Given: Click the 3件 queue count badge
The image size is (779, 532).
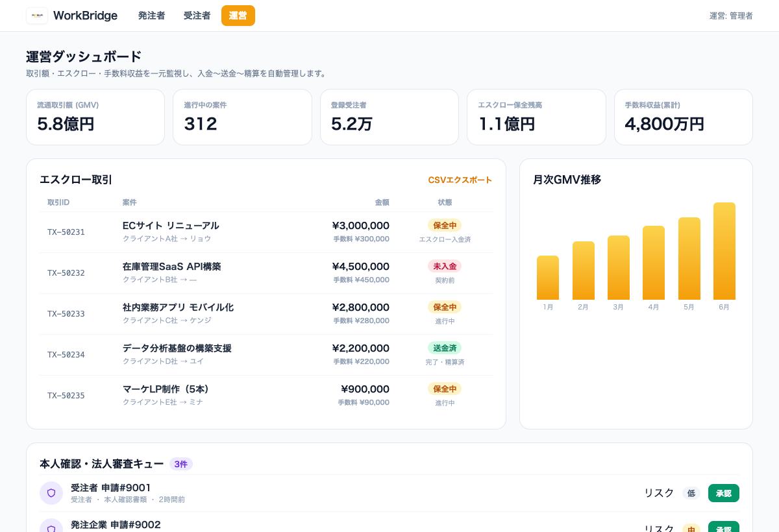Looking at the screenshot, I should click(x=181, y=464).
